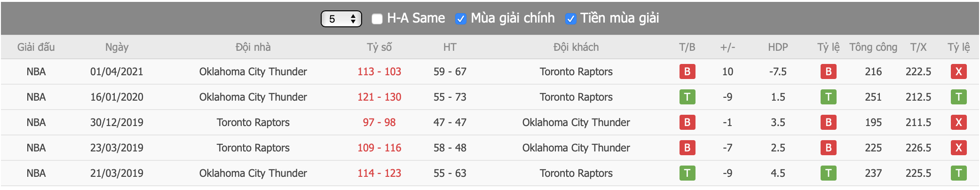The height and width of the screenshot is (190, 980).
Task: Click red X badge for the 01/04/2021 match
Action: point(958,71)
